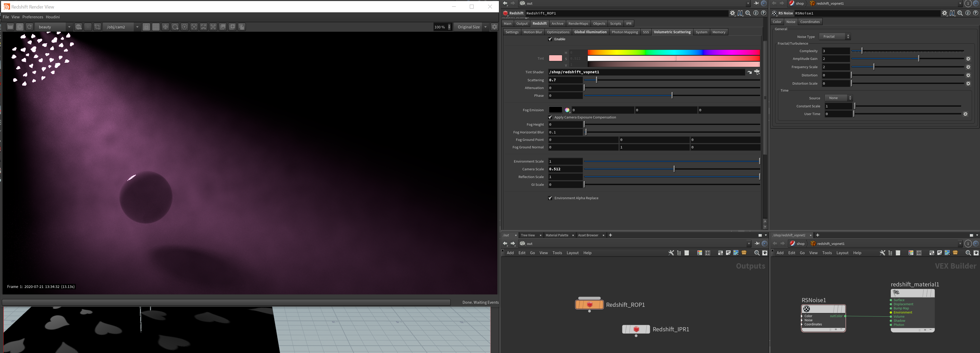This screenshot has height=353, width=980.
Task: Select the Redshift_IPR1 node
Action: (636, 330)
